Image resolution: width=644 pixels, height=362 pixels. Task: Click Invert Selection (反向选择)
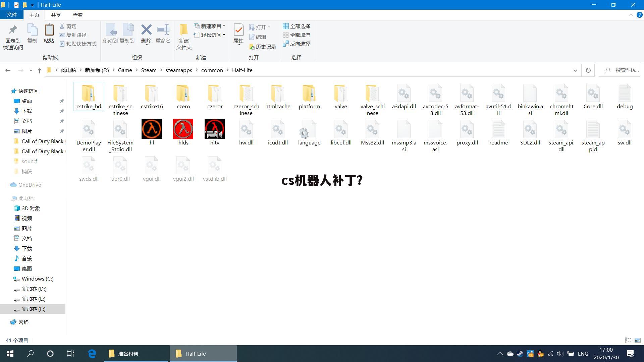(297, 44)
